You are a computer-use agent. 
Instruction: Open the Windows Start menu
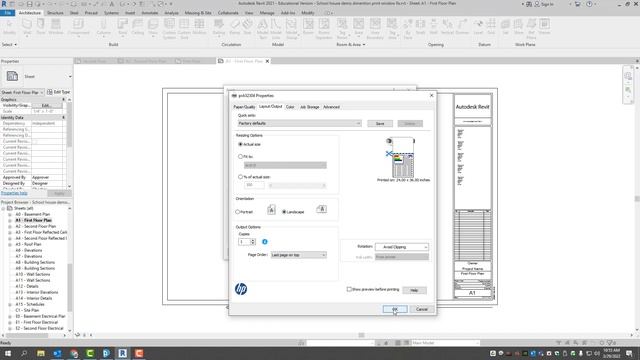7,353
